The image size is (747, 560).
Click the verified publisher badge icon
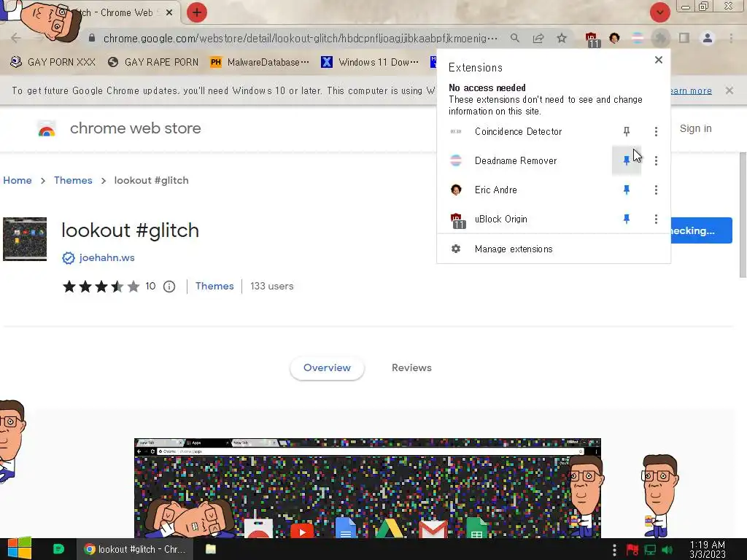pyautogui.click(x=68, y=258)
